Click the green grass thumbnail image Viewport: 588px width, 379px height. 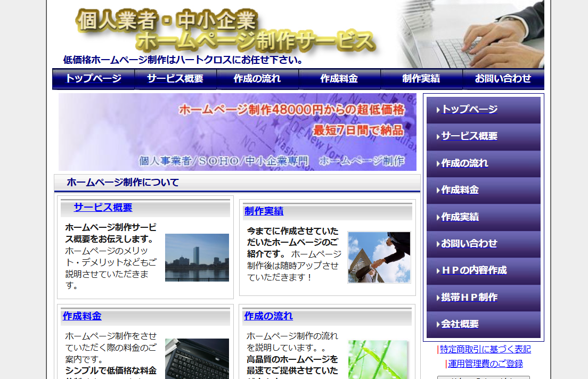pyautogui.click(x=378, y=359)
